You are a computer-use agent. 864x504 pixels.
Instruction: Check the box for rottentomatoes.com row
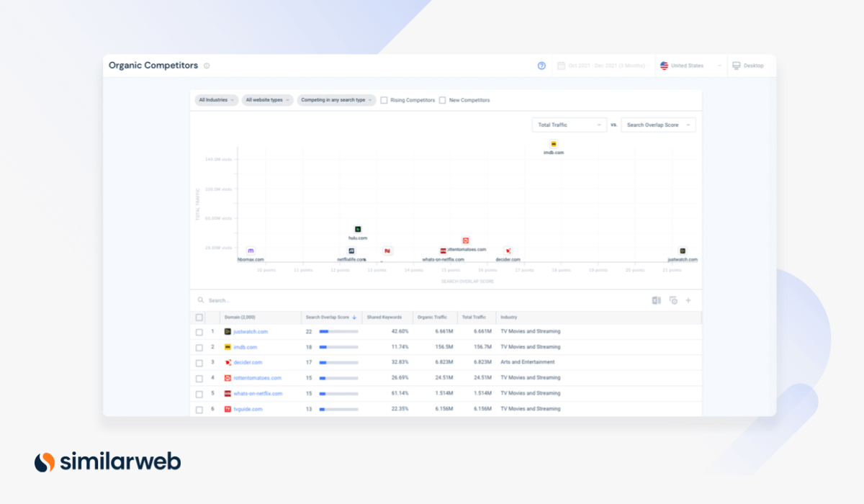(199, 378)
